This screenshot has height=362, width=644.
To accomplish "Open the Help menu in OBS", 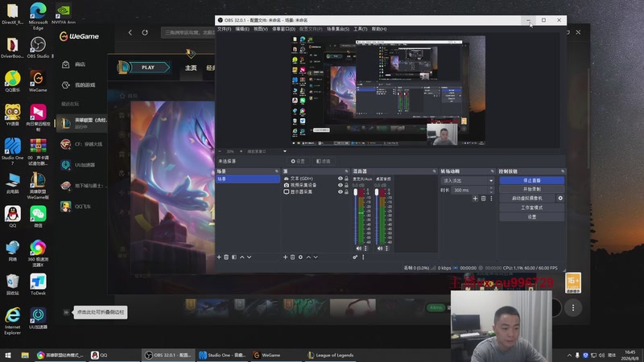I will pos(378,29).
